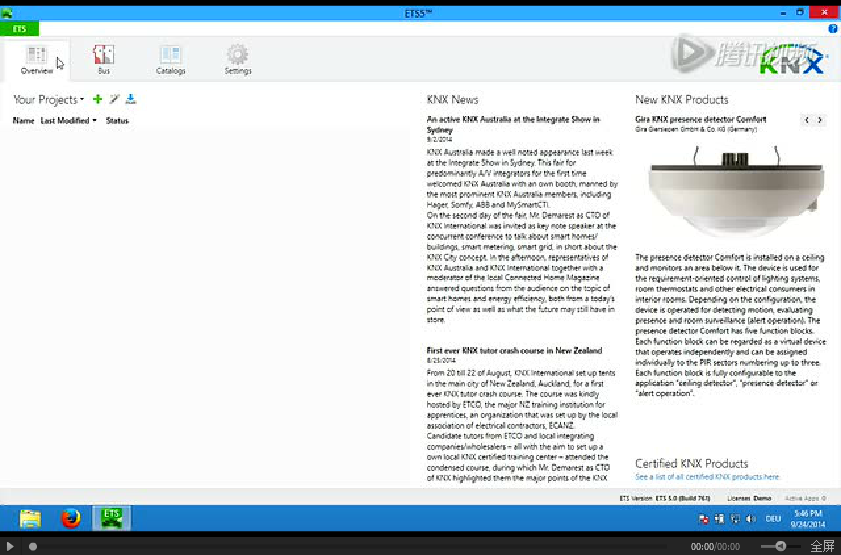Open the certified KNX products list link

click(707, 477)
